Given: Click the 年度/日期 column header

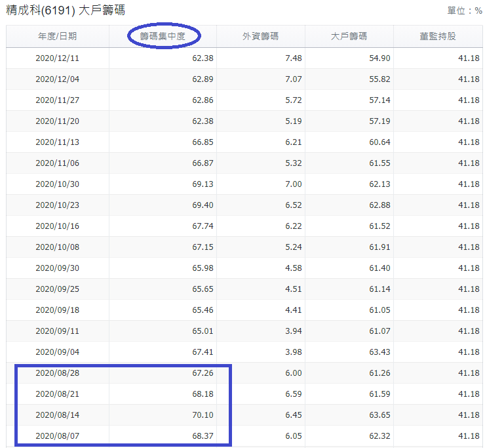Looking at the screenshot, I should (x=58, y=37).
